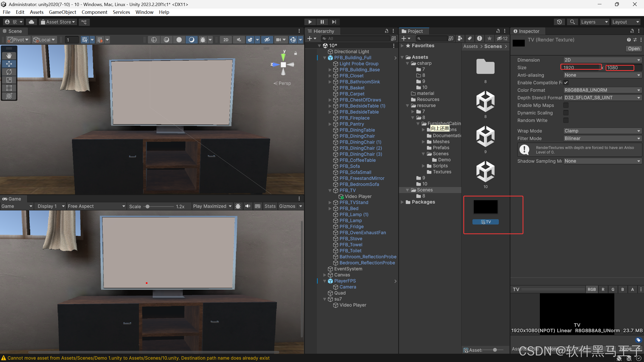644x362 pixels.
Task: Mute audio in Game view
Action: click(x=248, y=206)
